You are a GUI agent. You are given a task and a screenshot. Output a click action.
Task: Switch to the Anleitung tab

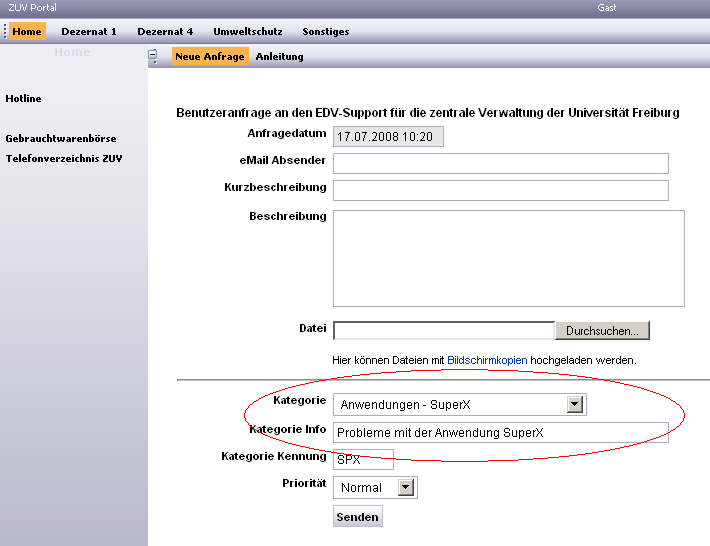pyautogui.click(x=280, y=57)
